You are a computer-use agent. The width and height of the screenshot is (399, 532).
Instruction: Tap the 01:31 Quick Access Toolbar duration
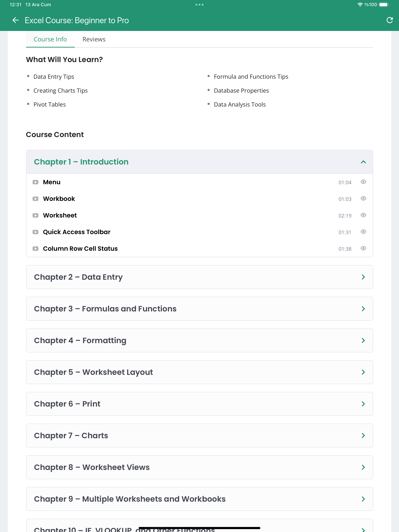(345, 232)
